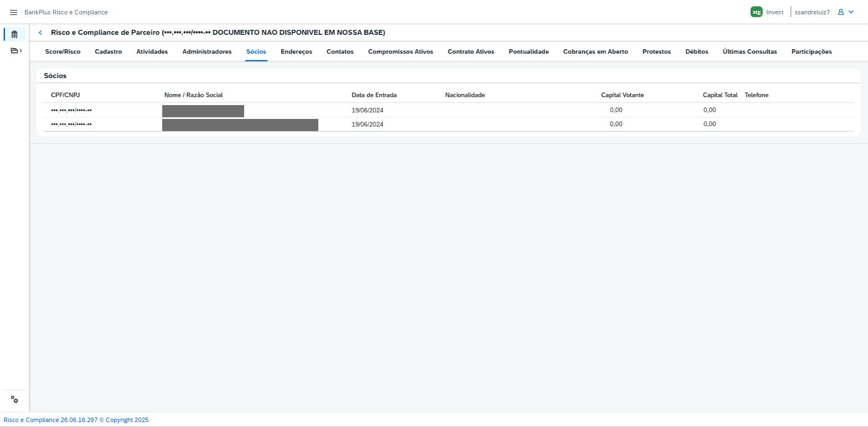View the Contrato Ativos tab

tap(471, 51)
